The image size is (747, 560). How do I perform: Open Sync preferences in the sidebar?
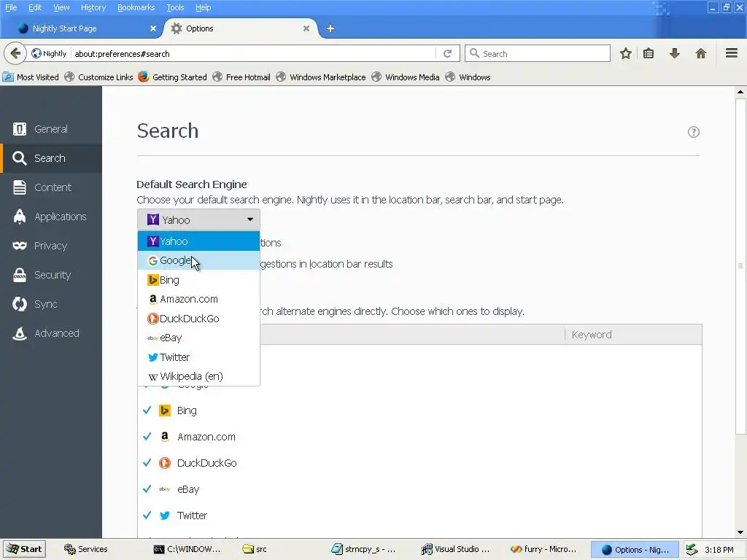pyautogui.click(x=51, y=304)
